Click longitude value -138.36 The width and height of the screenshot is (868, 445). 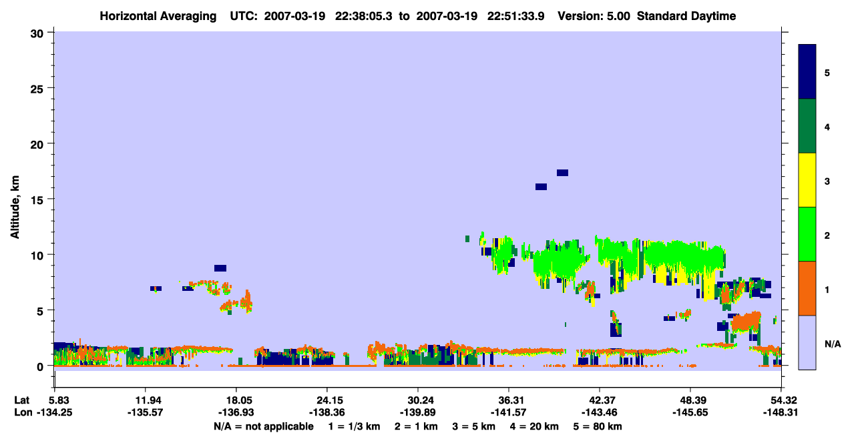[327, 412]
